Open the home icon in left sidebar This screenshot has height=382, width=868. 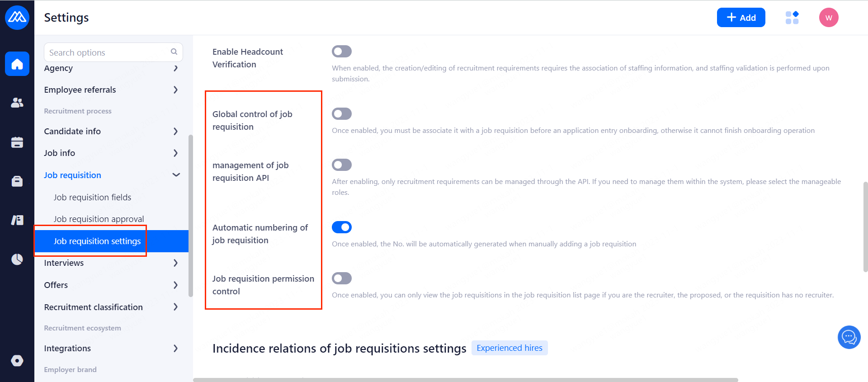pos(17,64)
